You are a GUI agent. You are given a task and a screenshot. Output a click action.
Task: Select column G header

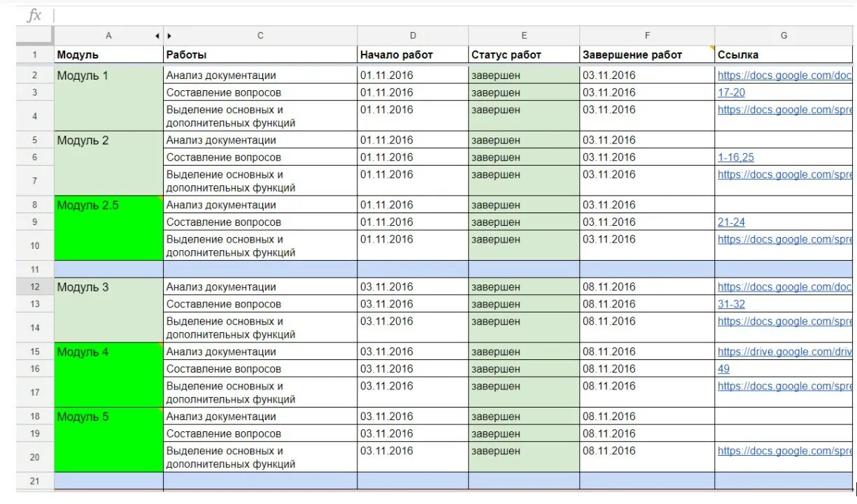click(x=784, y=36)
